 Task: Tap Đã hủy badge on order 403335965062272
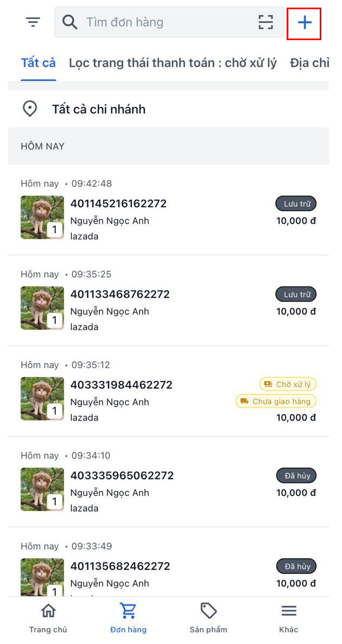point(296,476)
